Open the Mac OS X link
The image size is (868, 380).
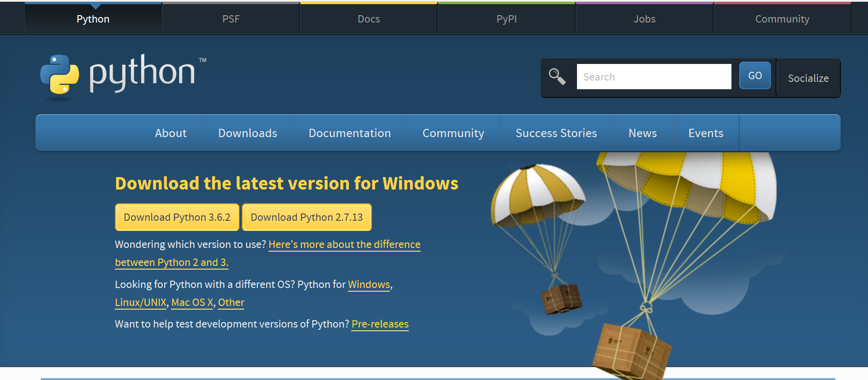pos(192,302)
